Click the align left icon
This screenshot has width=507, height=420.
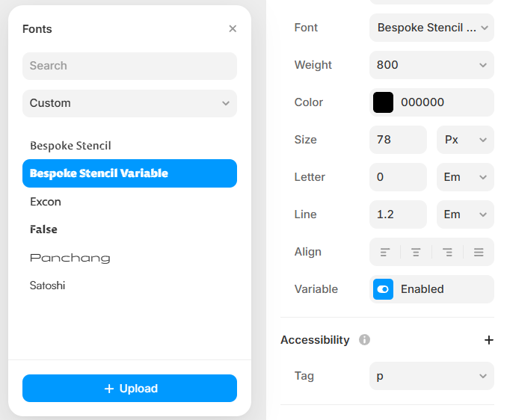pos(385,253)
